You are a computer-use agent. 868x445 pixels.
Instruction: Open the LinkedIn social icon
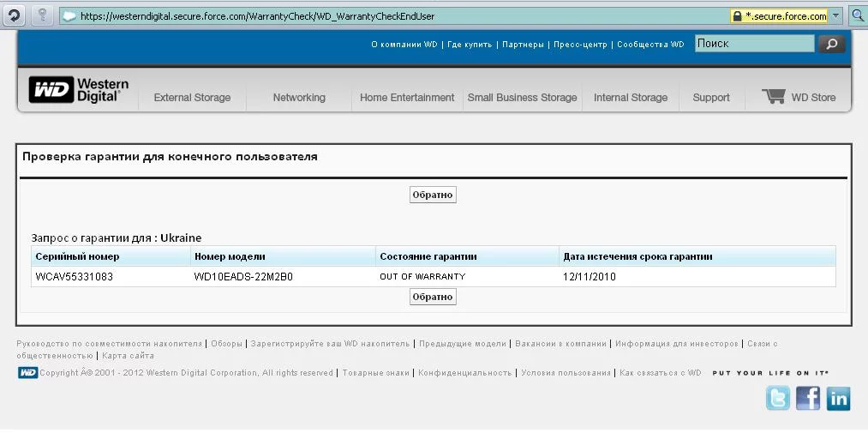[x=838, y=398]
